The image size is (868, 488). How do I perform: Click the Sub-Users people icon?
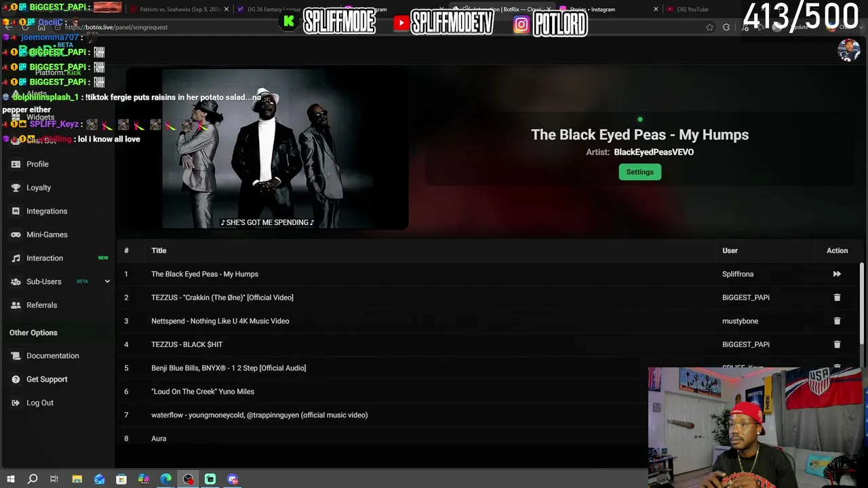tap(16, 281)
